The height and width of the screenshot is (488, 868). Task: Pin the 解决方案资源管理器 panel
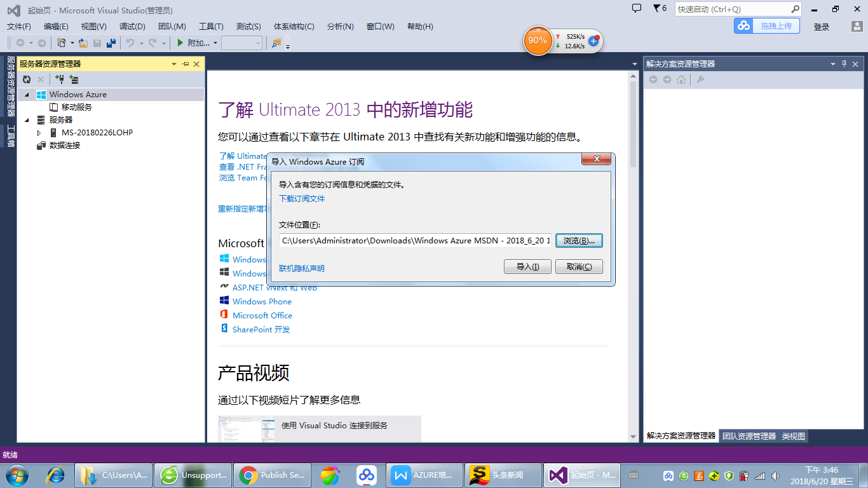pyautogui.click(x=844, y=64)
